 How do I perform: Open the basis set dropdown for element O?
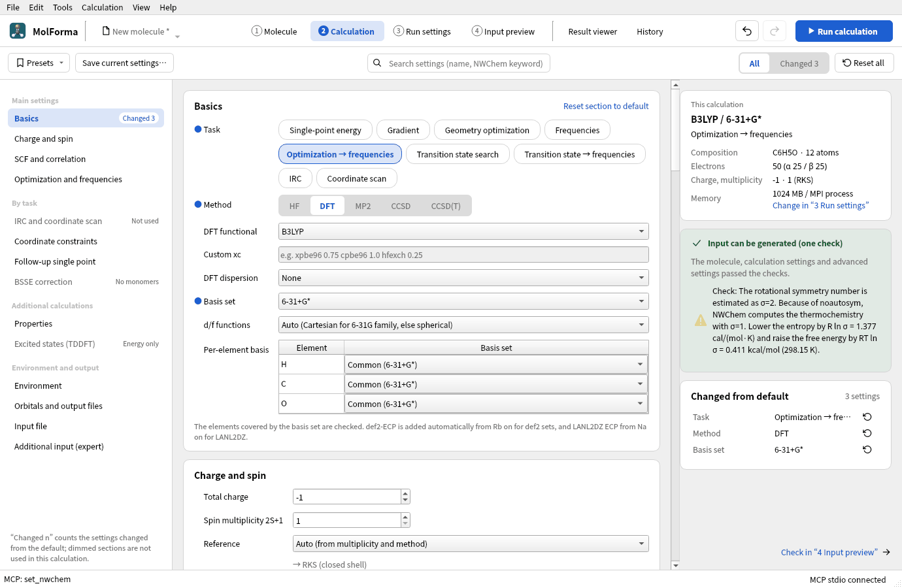click(496, 404)
